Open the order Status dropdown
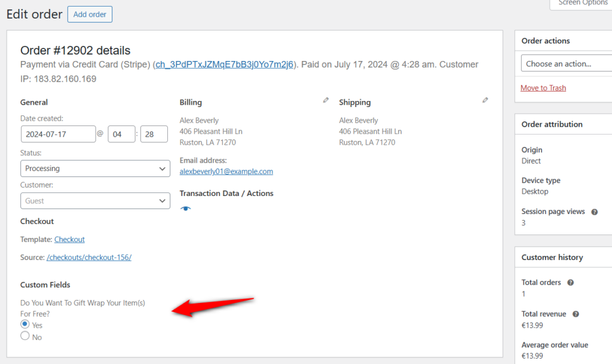The image size is (612, 364). pyautogui.click(x=95, y=168)
